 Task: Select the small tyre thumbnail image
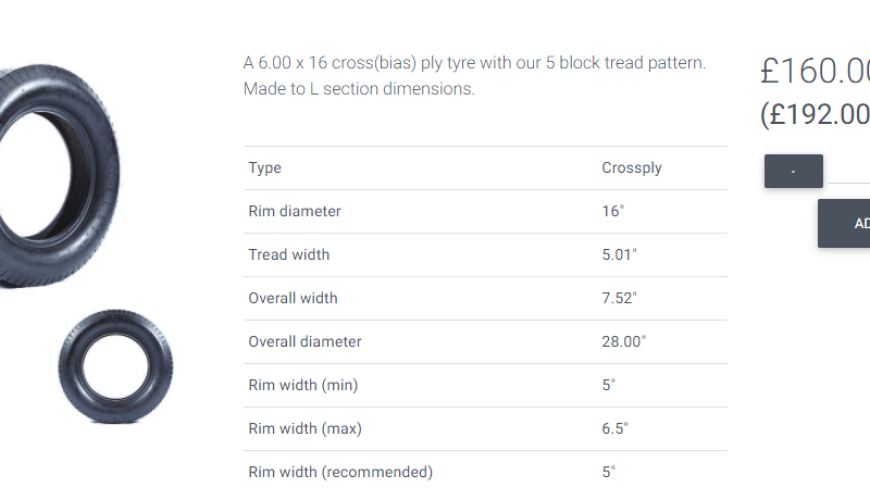115,366
